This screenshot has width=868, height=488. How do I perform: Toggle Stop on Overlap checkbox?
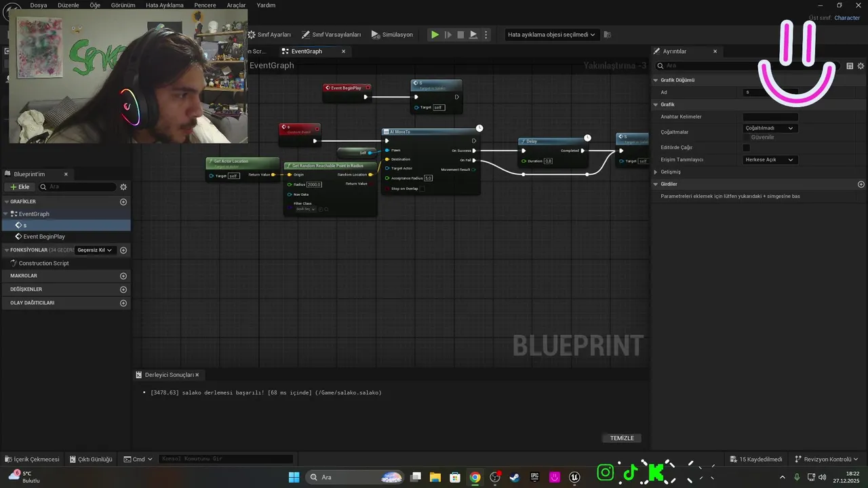[422, 188]
